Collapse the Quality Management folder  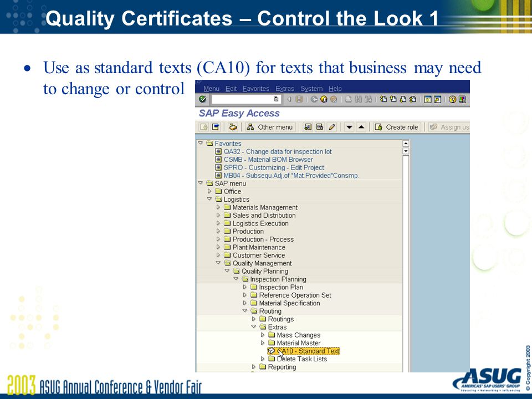[218, 263]
